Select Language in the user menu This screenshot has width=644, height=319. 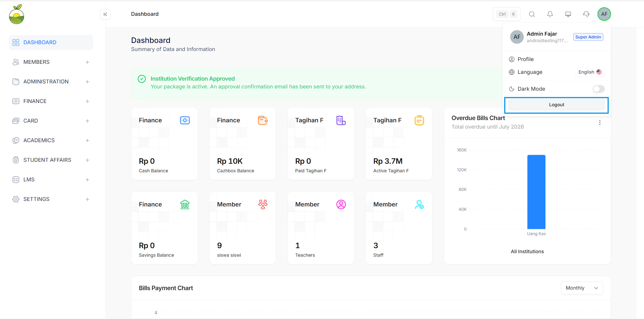[530, 72]
